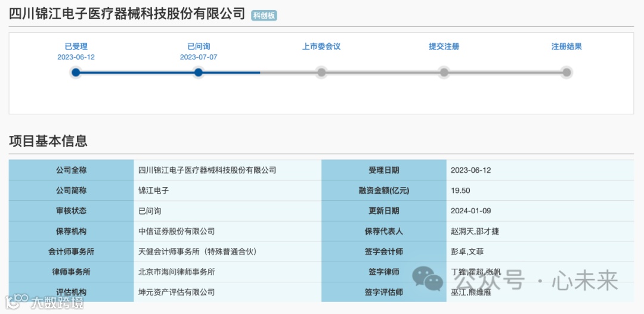
Task: Select the 已受理 timeline dot
Action: point(76,73)
